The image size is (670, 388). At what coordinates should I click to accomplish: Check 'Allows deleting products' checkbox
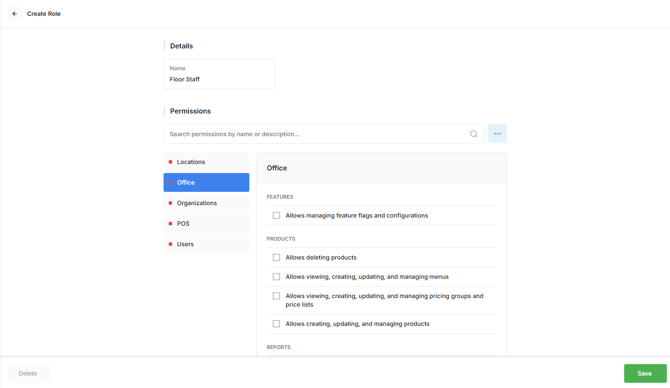[x=276, y=257]
